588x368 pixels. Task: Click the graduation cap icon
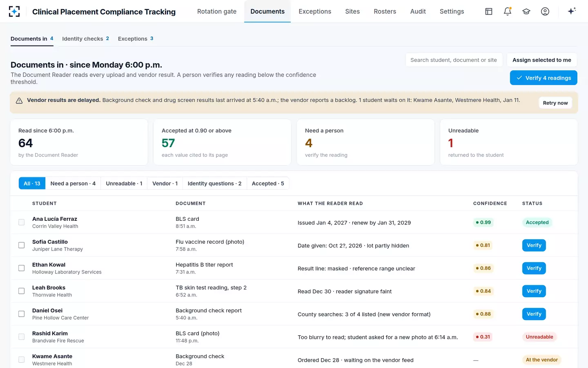pyautogui.click(x=526, y=11)
